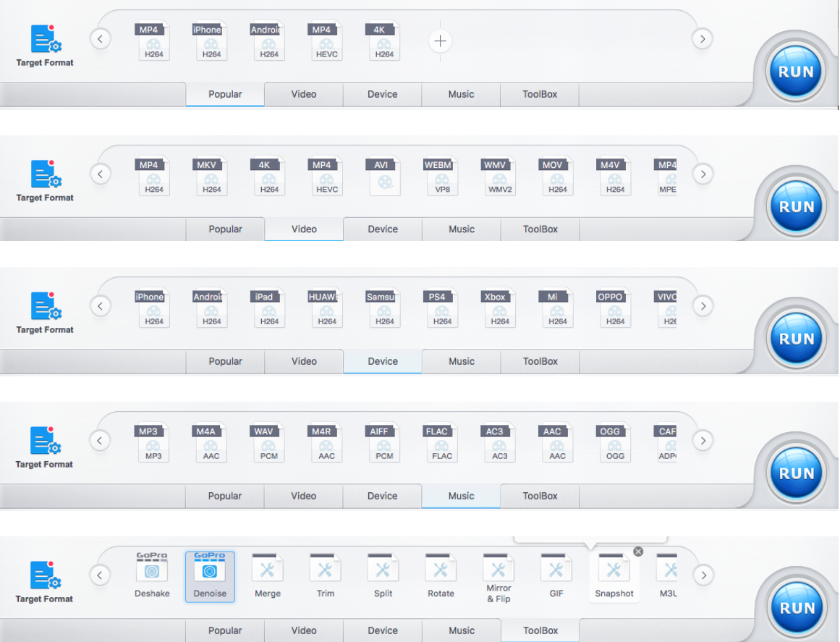The width and height of the screenshot is (840, 642).
Task: Select the AC3 audio format
Action: pos(499,443)
